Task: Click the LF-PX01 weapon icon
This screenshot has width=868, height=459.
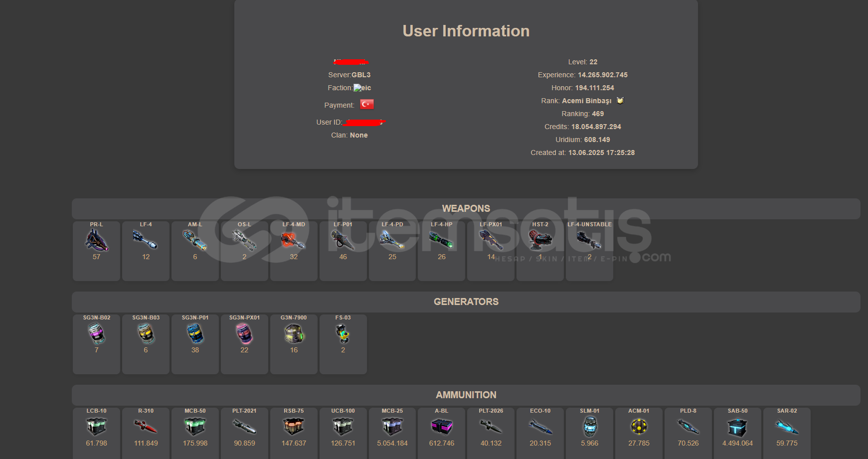Action: click(491, 240)
